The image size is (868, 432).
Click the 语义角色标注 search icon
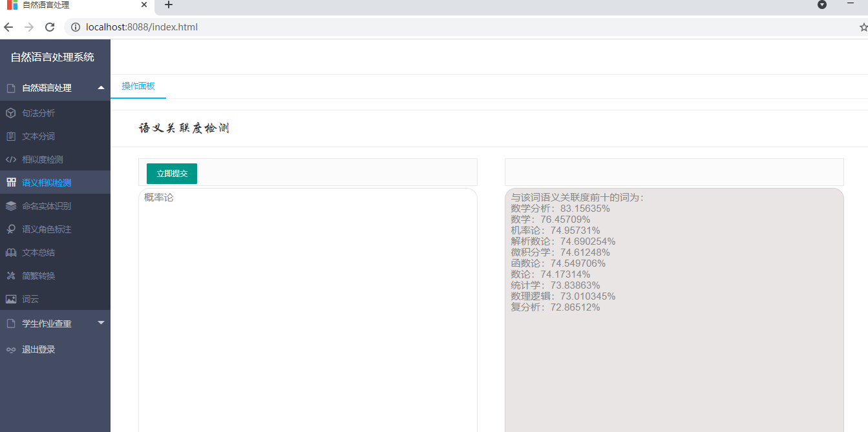pyautogui.click(x=10, y=229)
